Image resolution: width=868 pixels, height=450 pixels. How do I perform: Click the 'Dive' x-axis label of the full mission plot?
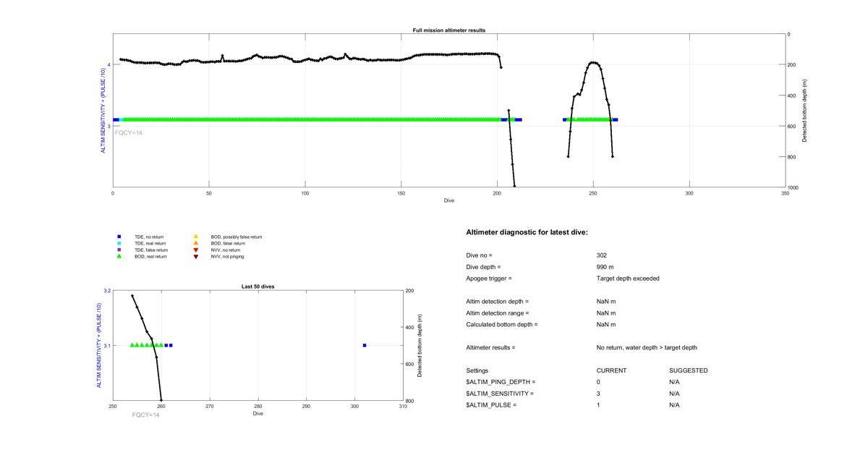click(449, 200)
